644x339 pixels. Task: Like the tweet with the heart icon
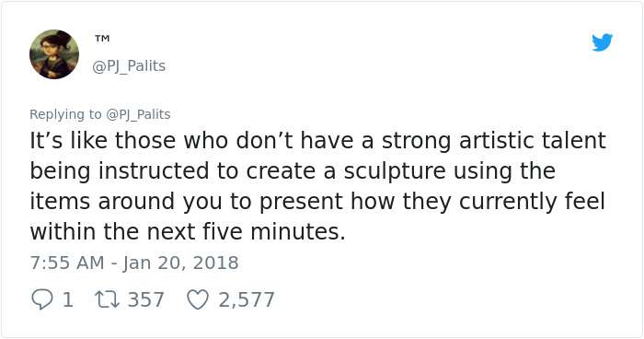click(198, 299)
